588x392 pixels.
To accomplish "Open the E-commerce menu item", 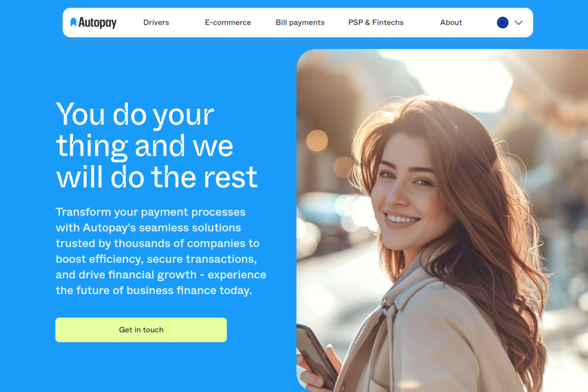I will click(228, 23).
